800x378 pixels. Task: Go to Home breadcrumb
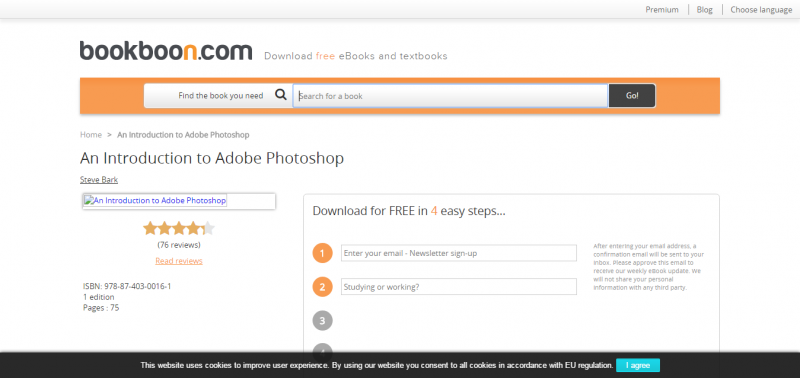[91, 135]
